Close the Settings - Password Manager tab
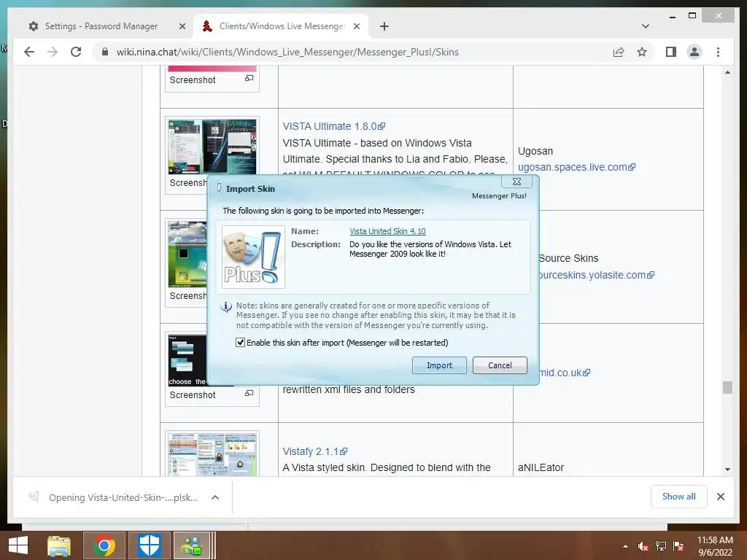747x560 pixels. click(x=182, y=26)
